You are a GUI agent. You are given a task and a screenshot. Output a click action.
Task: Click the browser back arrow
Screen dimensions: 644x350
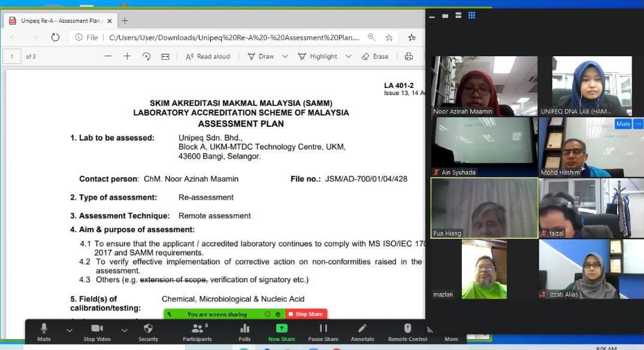click(14, 37)
